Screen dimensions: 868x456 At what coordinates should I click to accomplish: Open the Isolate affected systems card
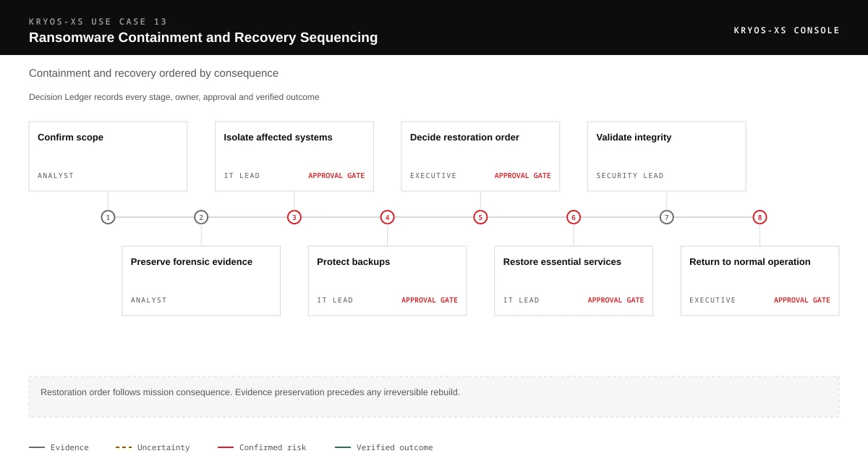pos(294,156)
